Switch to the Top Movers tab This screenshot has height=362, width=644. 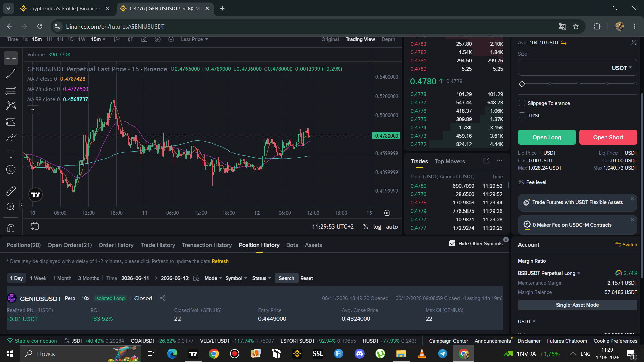(450, 161)
